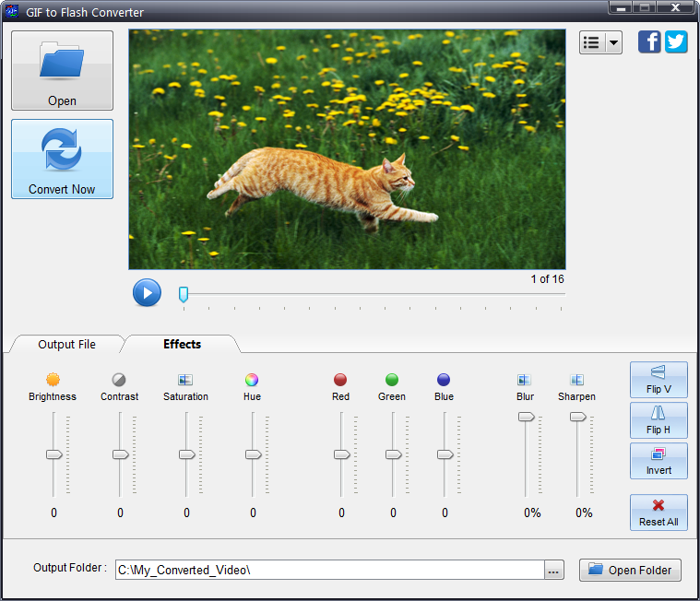Click the Output Folder path field
Image resolution: width=700 pixels, height=601 pixels.
coord(327,571)
